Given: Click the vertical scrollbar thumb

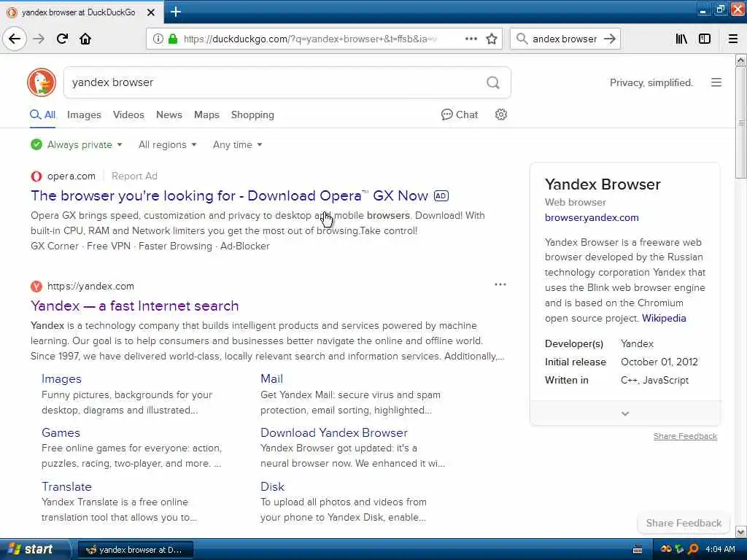Looking at the screenshot, I should [741, 122].
